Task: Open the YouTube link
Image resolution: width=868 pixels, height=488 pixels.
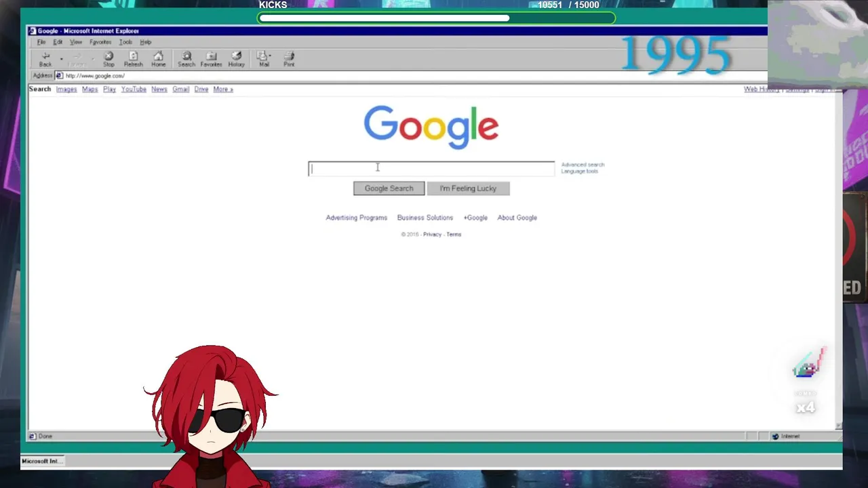Action: coord(134,89)
